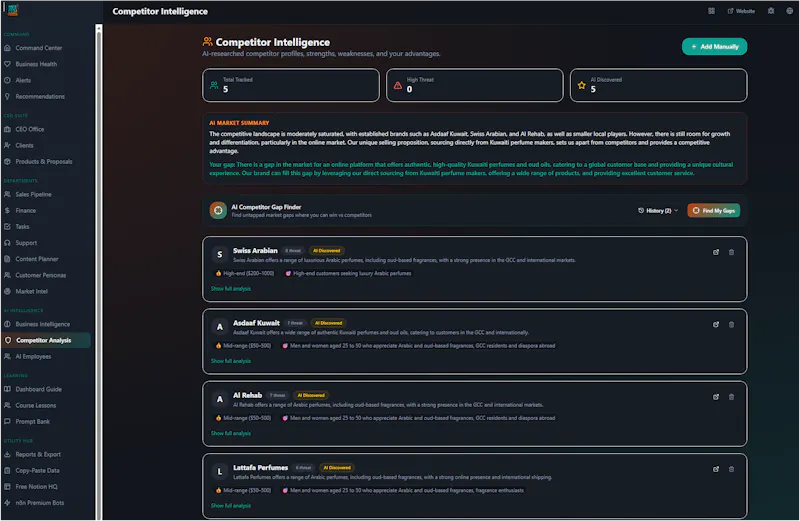
Task: Click the AI Discovered star icon
Action: pos(582,85)
